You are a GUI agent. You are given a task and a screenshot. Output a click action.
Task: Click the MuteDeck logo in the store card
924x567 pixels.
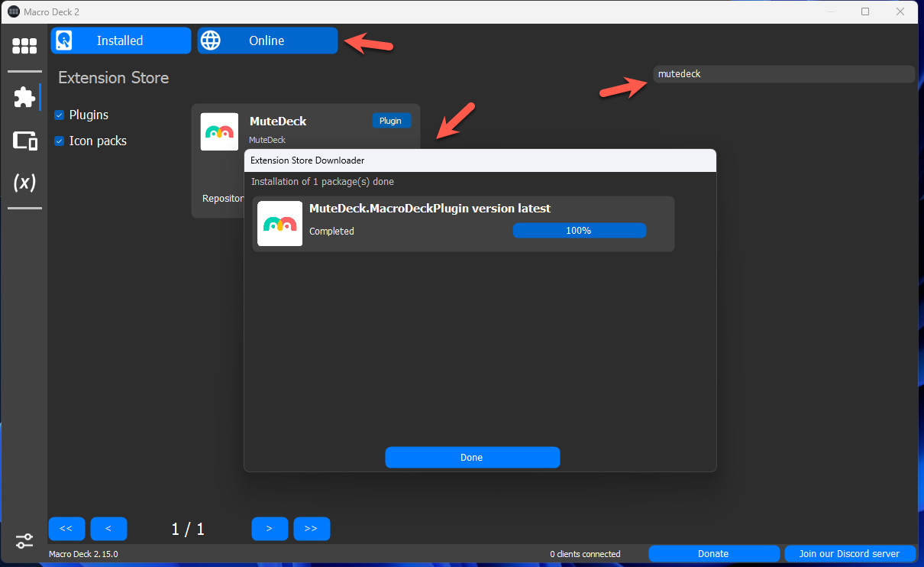pyautogui.click(x=219, y=131)
